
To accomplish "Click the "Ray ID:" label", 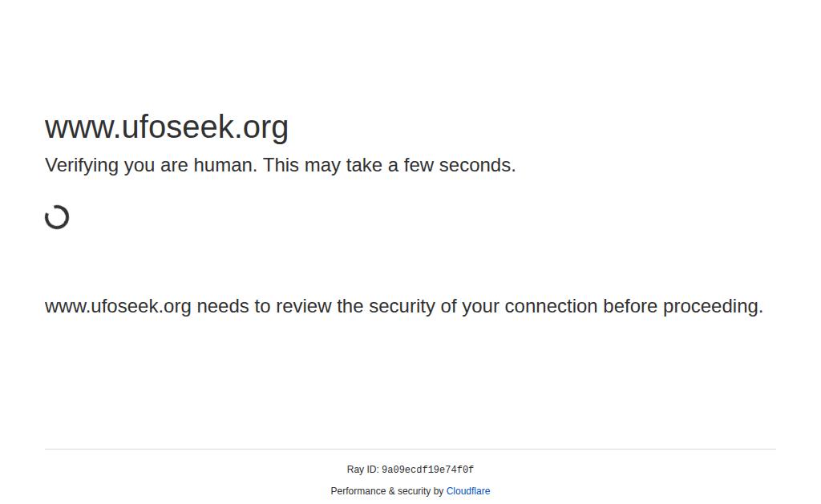I will click(362, 470).
